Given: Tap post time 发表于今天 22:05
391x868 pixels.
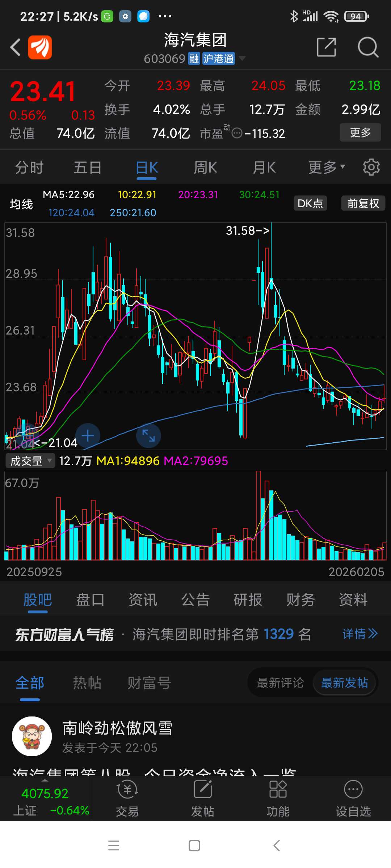Looking at the screenshot, I should pos(110,748).
